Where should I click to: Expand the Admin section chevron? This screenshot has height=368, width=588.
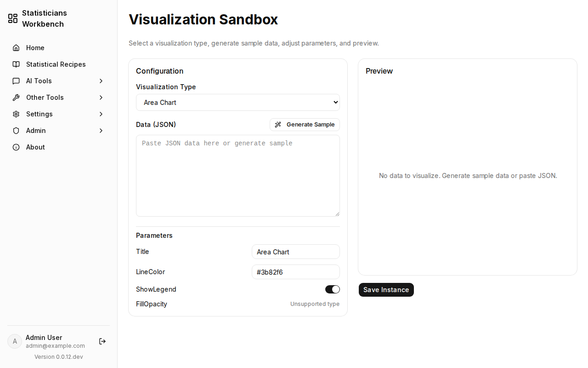click(101, 131)
